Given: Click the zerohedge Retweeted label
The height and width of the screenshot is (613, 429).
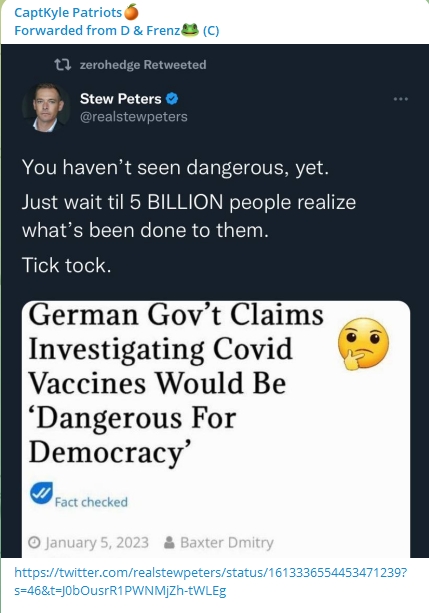Looking at the screenshot, I should pyautogui.click(x=143, y=65).
